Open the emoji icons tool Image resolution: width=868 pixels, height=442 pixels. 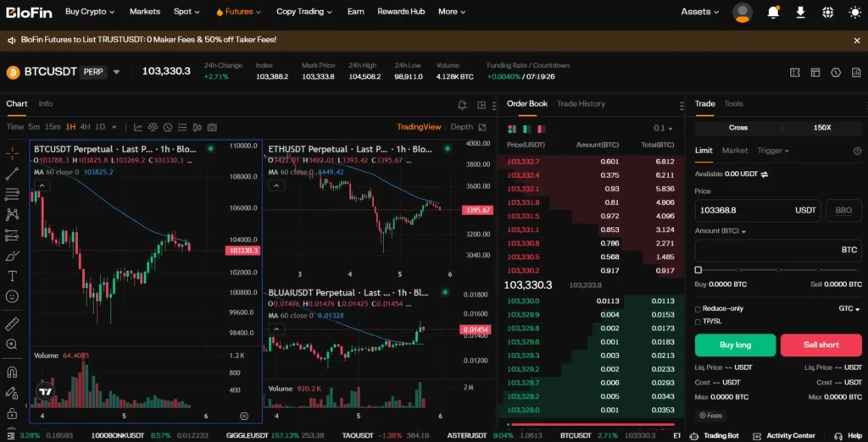tap(12, 296)
